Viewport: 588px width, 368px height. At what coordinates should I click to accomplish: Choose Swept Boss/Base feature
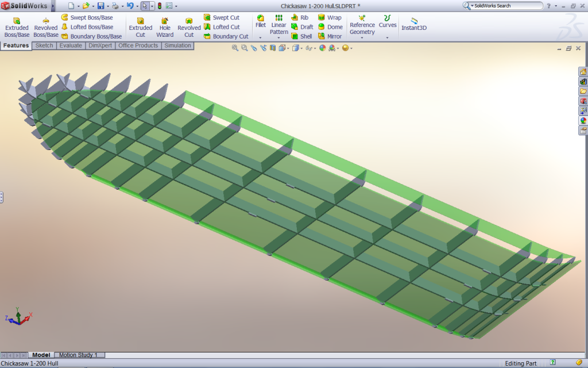[x=87, y=17]
